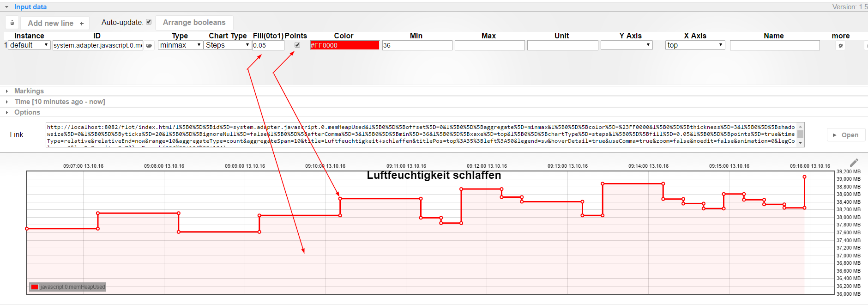Image resolution: width=868 pixels, height=305 pixels.
Task: Click the pencil edit icon above chart
Action: pos(854,162)
